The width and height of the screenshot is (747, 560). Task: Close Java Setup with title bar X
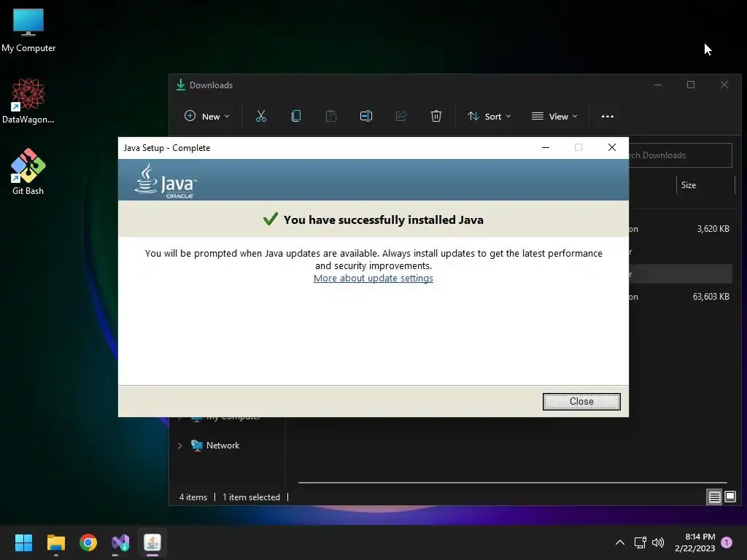[612, 147]
